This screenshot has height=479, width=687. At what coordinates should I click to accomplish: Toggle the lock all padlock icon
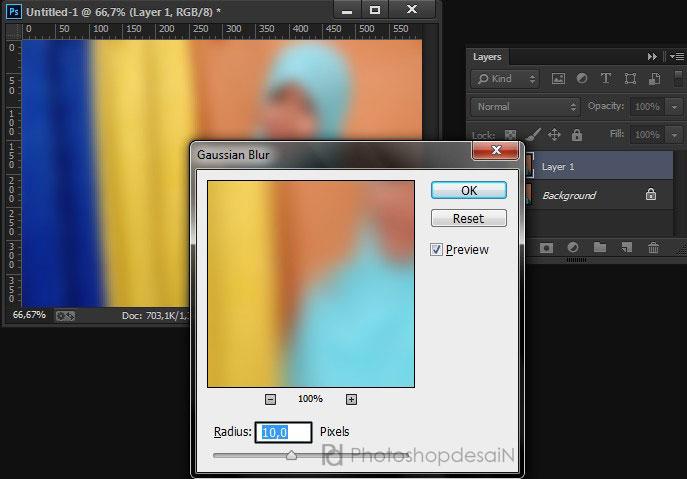click(x=579, y=135)
